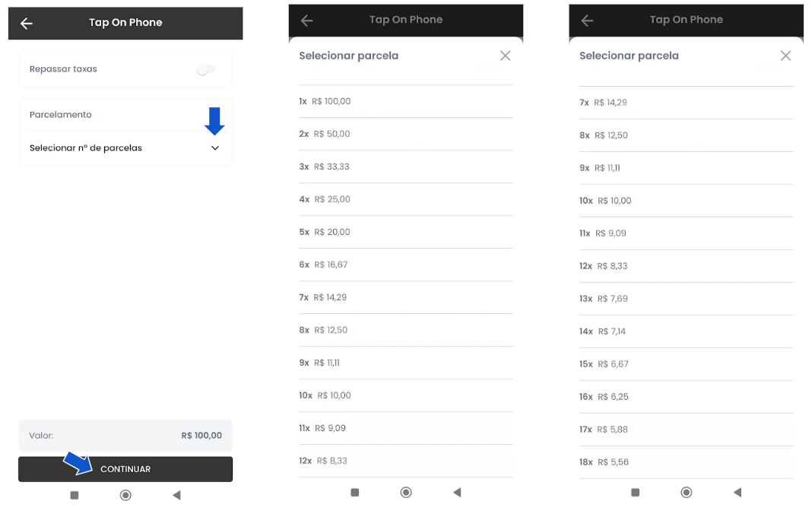Go back using the left screen's header arrow
The height and width of the screenshot is (514, 812).
point(27,24)
